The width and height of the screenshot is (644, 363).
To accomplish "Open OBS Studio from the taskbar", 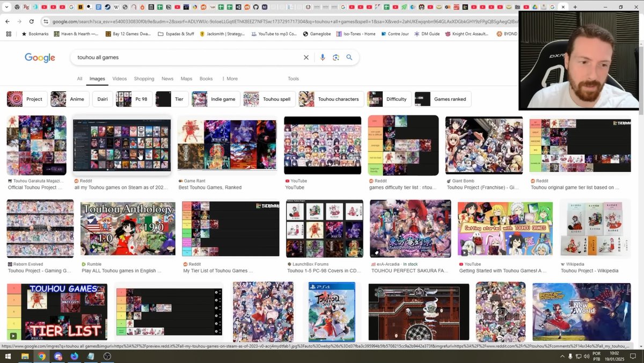I will pos(107,356).
